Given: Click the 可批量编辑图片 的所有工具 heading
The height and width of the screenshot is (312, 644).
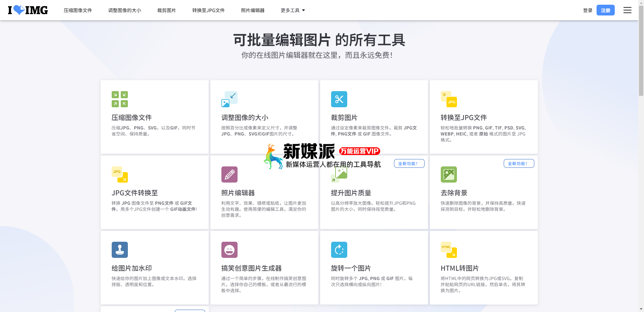Looking at the screenshot, I should coord(319,40).
